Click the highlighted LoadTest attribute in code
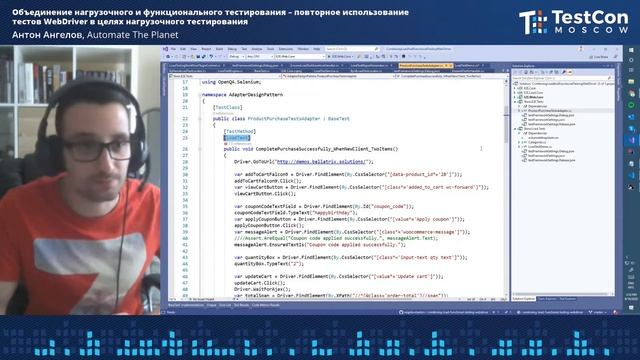 tap(237, 138)
